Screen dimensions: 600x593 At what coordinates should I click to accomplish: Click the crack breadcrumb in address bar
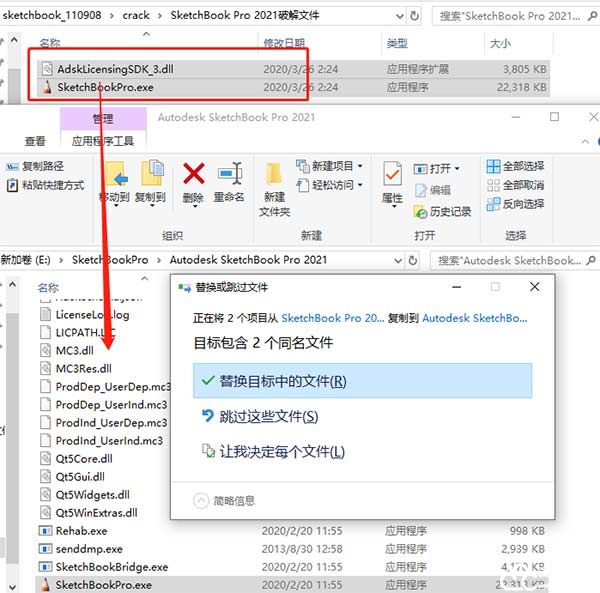(x=136, y=15)
